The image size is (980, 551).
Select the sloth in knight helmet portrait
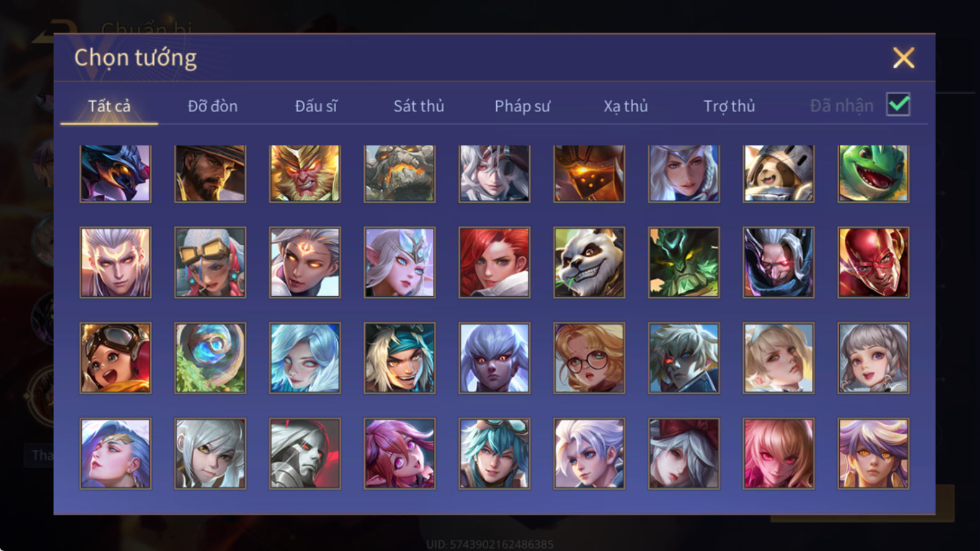(x=778, y=174)
